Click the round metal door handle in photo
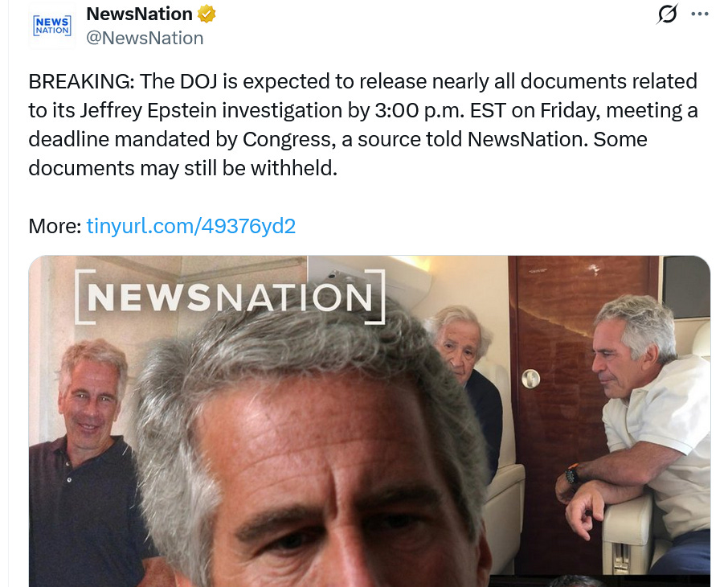The image size is (728, 587). pyautogui.click(x=530, y=378)
